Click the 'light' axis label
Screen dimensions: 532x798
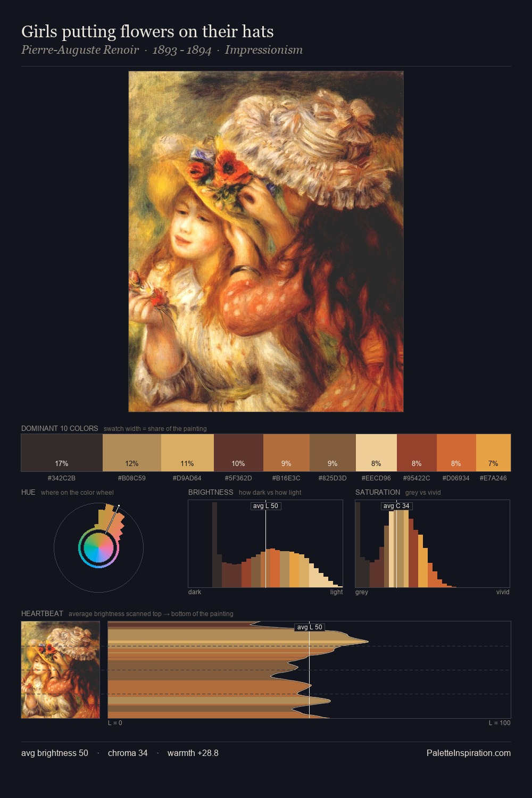[x=337, y=592]
